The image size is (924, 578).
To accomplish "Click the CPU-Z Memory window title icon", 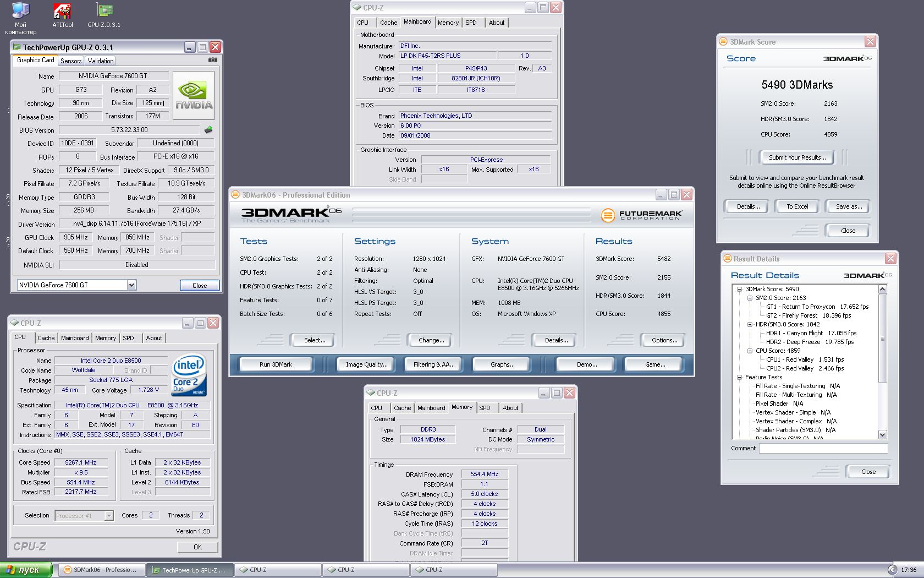I will tap(370, 393).
